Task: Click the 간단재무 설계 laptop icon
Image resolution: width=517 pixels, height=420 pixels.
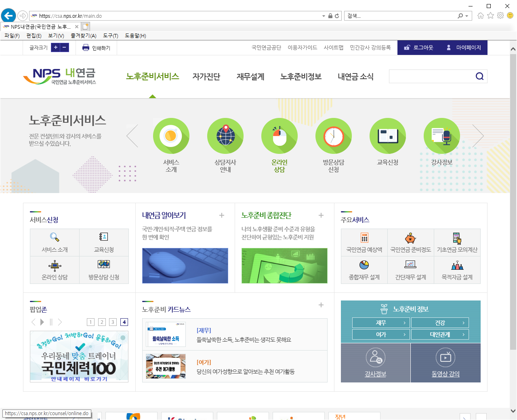Action: pyautogui.click(x=411, y=265)
